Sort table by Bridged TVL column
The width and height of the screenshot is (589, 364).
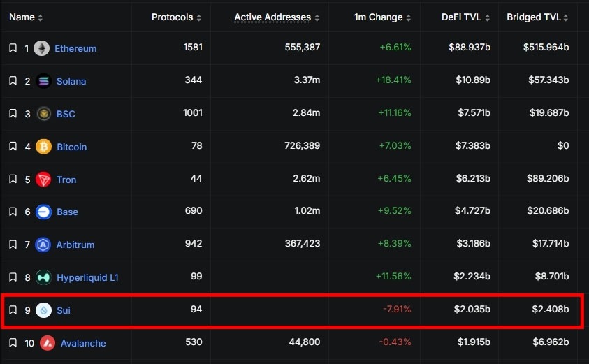pyautogui.click(x=537, y=17)
